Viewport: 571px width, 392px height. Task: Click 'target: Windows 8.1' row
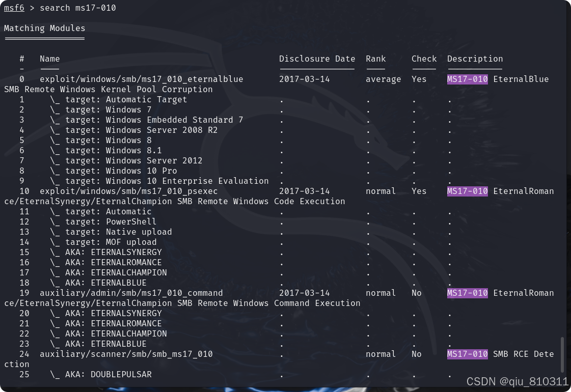[105, 150]
